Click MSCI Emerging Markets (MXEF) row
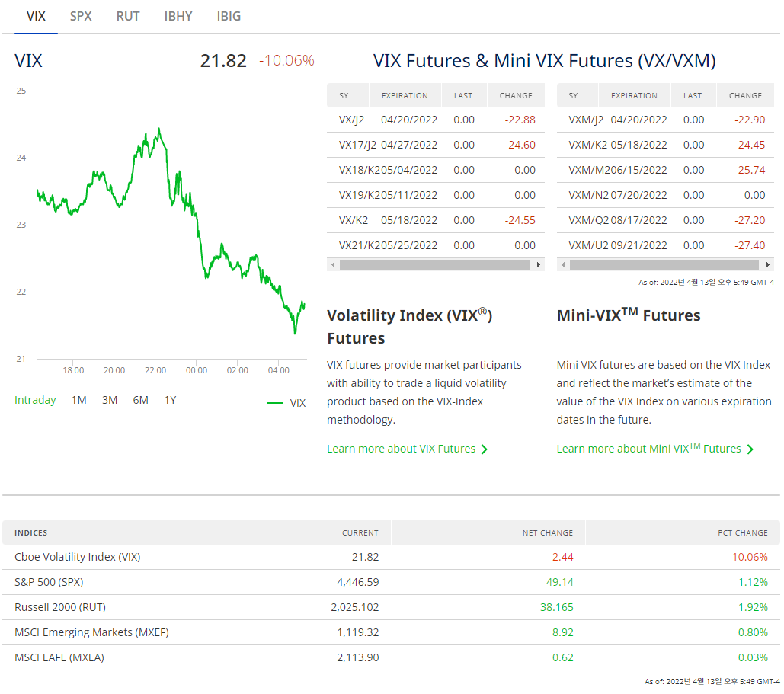This screenshot has height=694, width=784. tap(391, 632)
